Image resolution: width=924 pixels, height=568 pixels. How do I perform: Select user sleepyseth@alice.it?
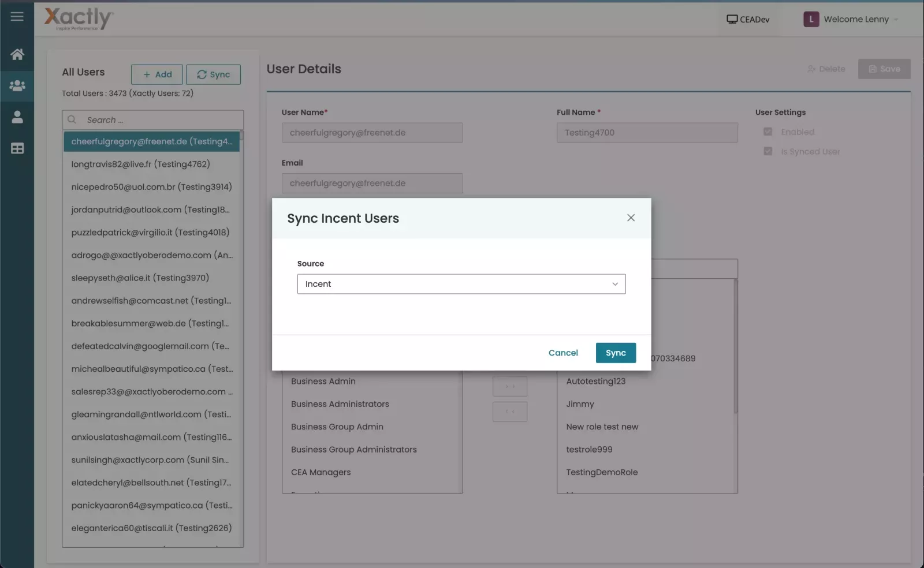pyautogui.click(x=151, y=278)
